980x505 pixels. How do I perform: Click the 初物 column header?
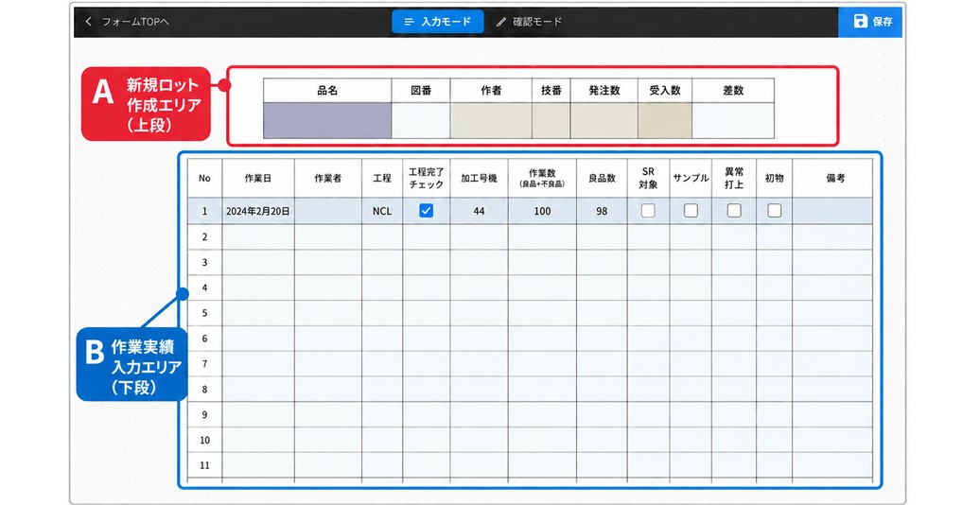point(775,178)
